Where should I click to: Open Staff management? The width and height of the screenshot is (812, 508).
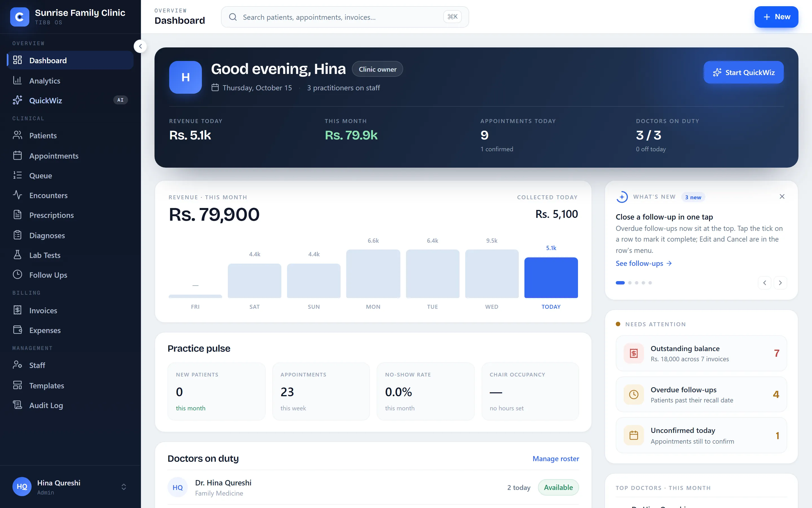coord(70,365)
